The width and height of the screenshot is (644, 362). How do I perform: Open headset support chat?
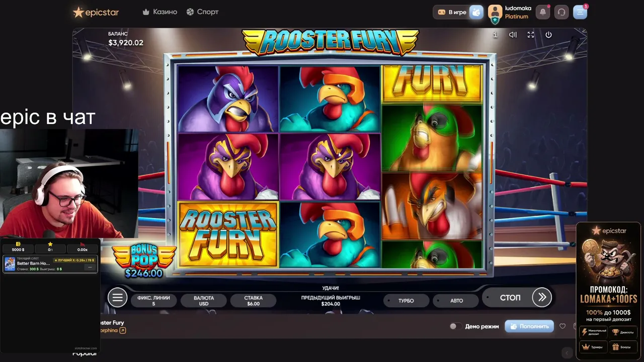561,12
